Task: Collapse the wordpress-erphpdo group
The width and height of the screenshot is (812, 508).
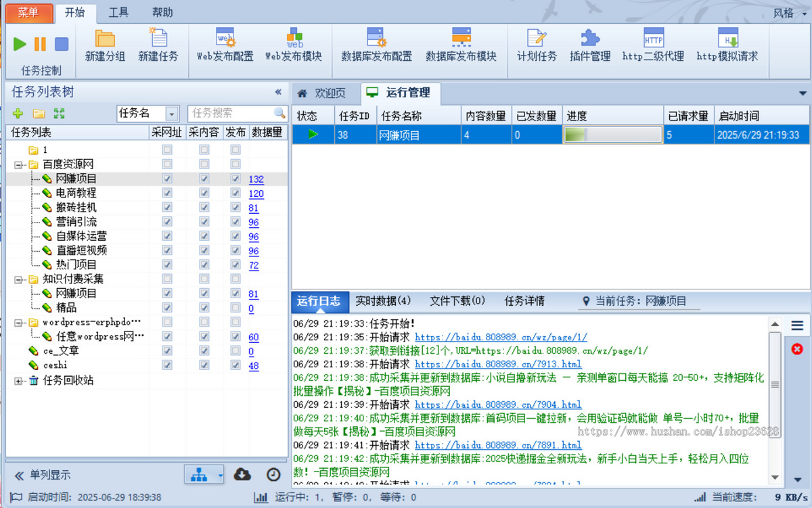Action: [18, 323]
